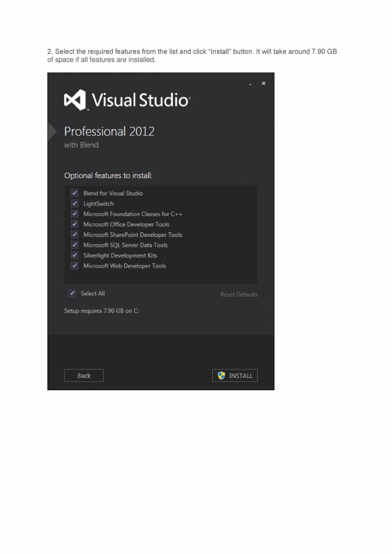
Task: Go back with the Back button
Action: [84, 375]
